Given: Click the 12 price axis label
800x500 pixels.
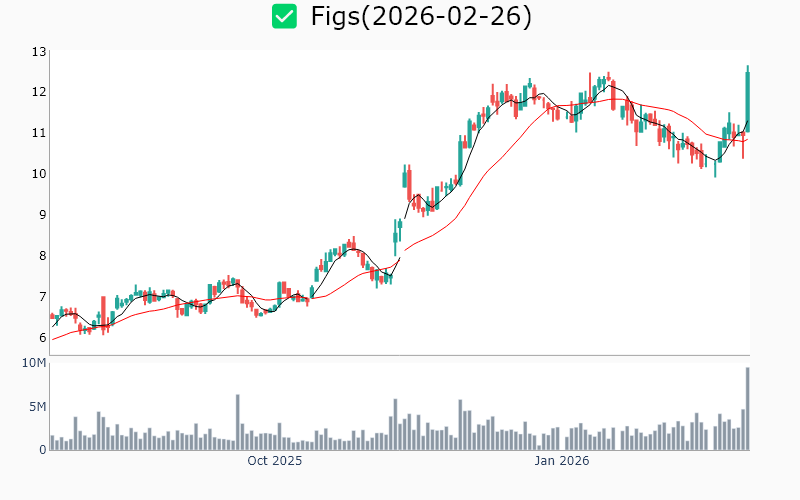Looking at the screenshot, I should 39,92.
